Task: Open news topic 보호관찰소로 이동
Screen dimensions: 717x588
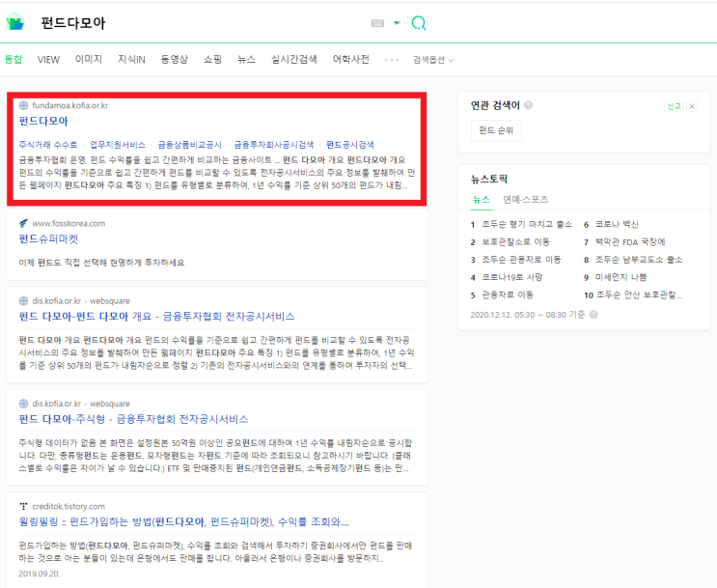Action: pos(516,241)
